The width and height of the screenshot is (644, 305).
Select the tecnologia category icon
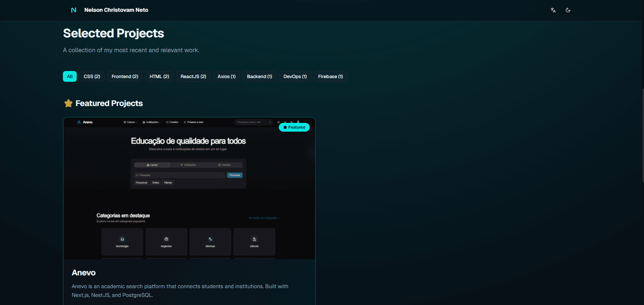coord(122,239)
